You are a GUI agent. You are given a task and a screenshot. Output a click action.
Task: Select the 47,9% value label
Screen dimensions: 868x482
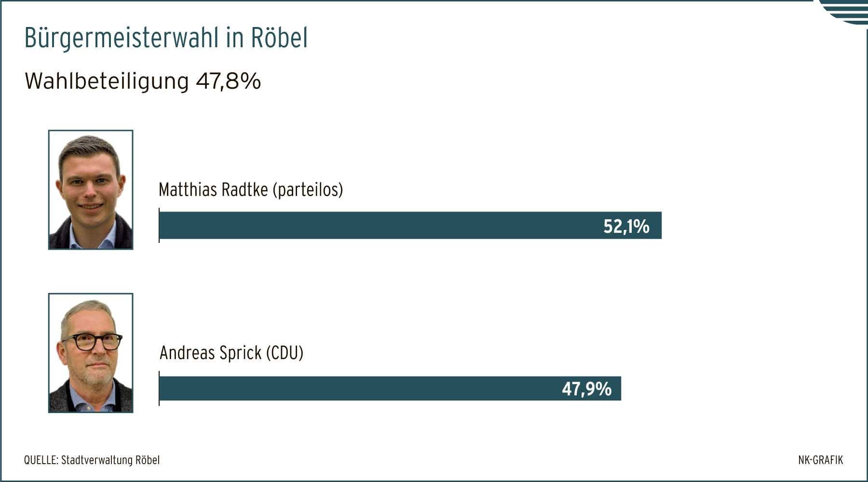click(x=586, y=388)
